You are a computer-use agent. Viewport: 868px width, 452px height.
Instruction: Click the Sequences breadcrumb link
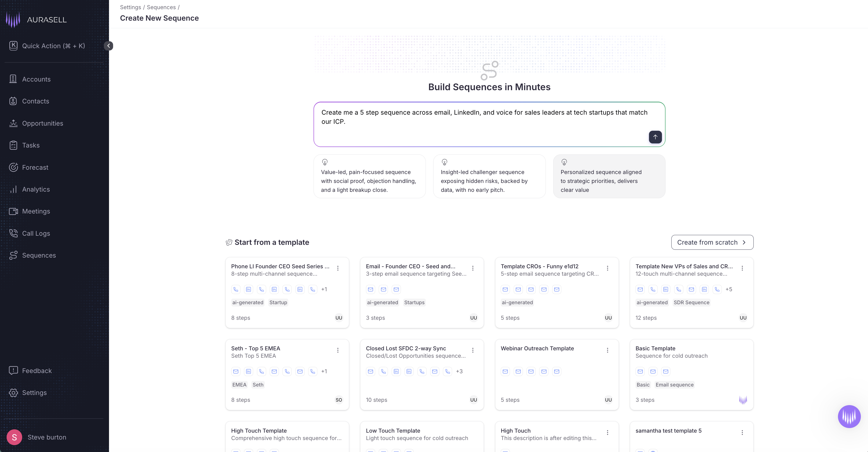click(161, 7)
